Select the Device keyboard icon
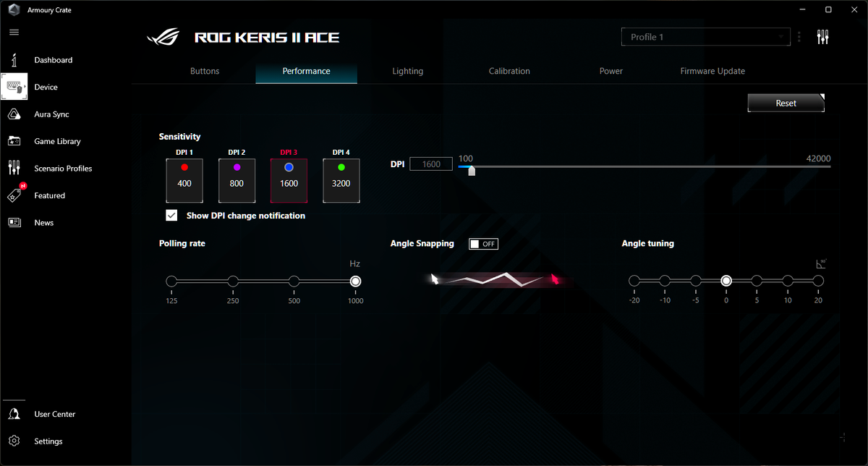 coord(14,87)
